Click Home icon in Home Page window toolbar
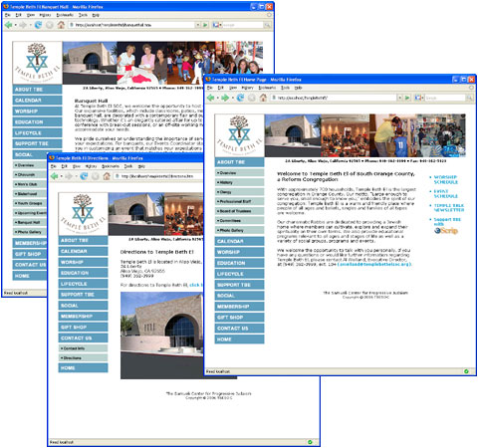 click(263, 98)
